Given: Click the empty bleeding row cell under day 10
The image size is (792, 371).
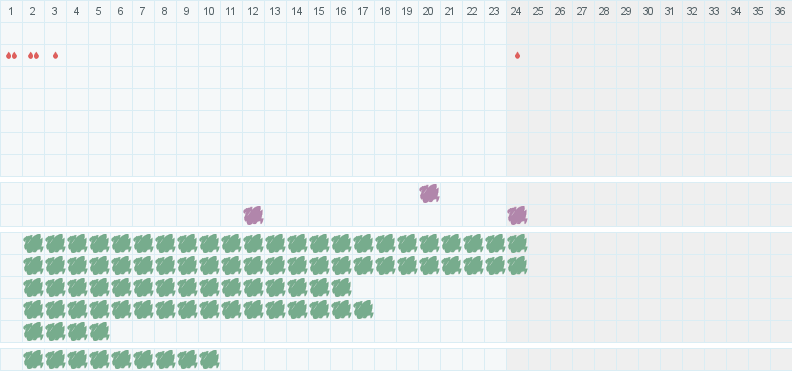Looking at the screenshot, I should 209,56.
